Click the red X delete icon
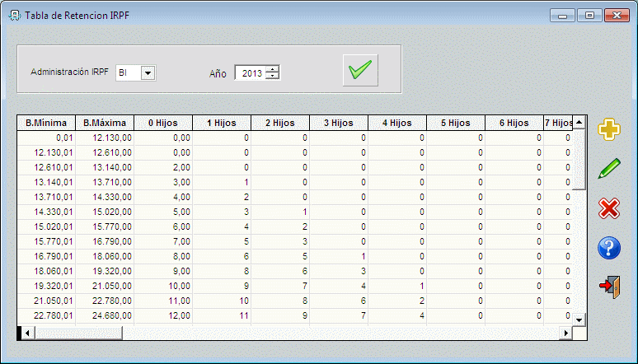 tap(609, 208)
